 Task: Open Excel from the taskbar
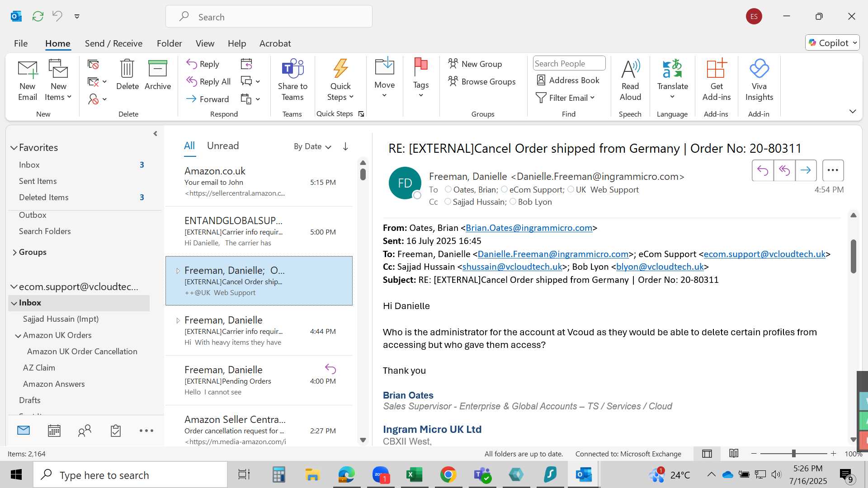(x=414, y=475)
